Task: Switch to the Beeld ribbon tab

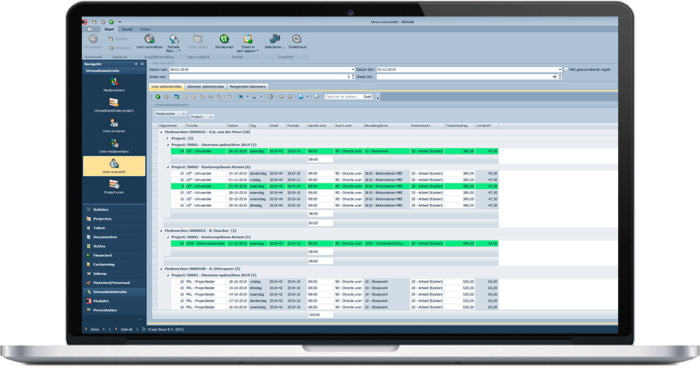Action: [x=127, y=29]
